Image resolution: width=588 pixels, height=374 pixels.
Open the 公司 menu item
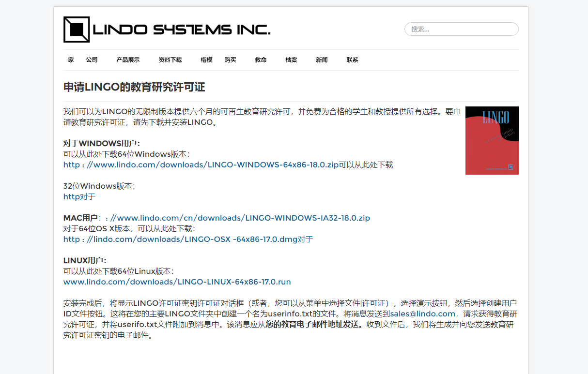92,60
